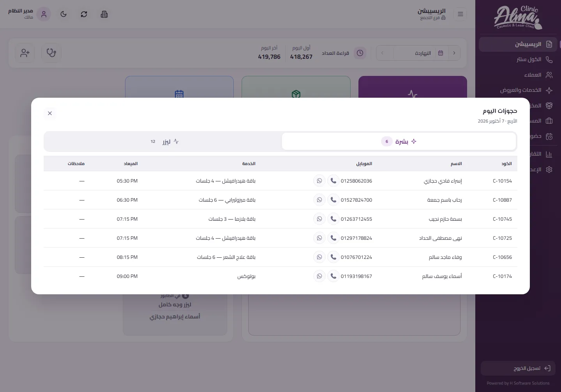Screen dimensions: 561x392
Task: Click the قراءة العداد clock icon
Action: tap(360, 53)
